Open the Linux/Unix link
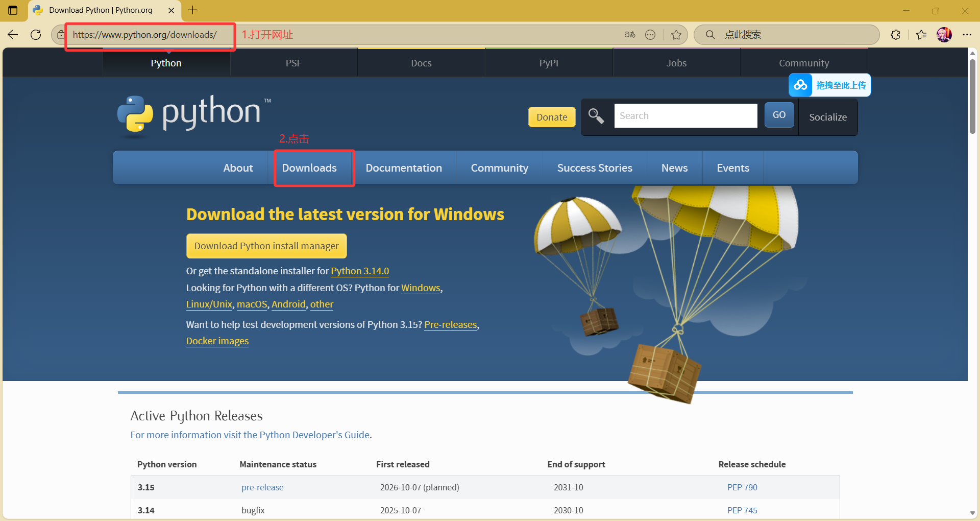 point(209,304)
